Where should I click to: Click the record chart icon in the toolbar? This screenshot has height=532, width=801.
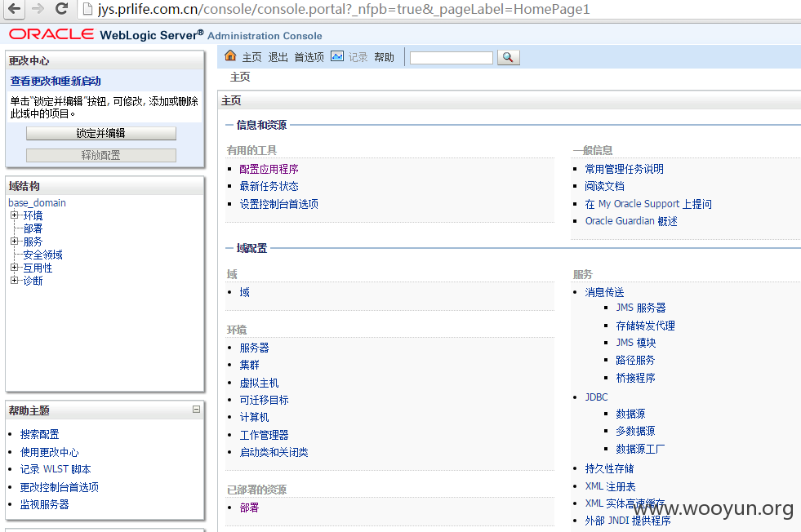click(337, 56)
